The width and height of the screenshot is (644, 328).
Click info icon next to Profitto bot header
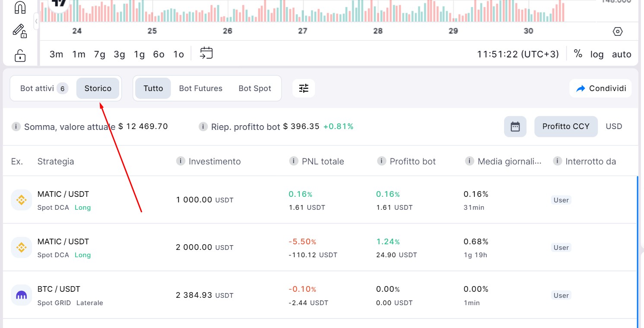[x=381, y=161]
